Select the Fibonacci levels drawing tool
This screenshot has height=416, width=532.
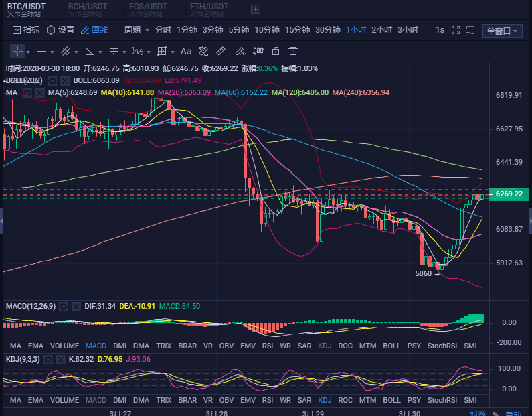point(113,52)
